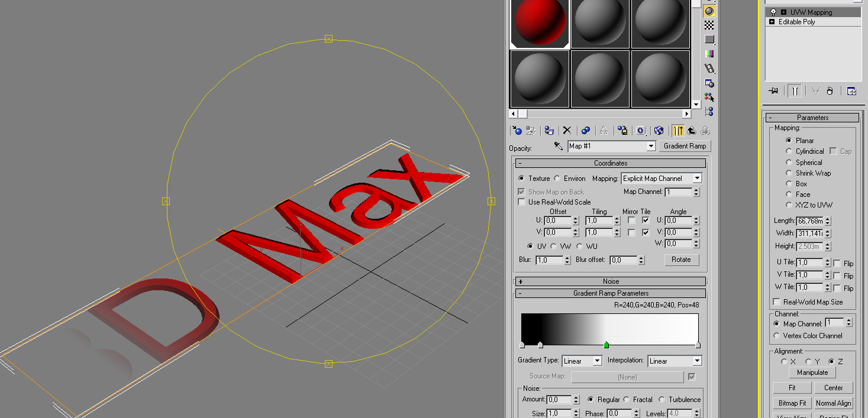Open the Gradient Type dropdown

tap(597, 361)
